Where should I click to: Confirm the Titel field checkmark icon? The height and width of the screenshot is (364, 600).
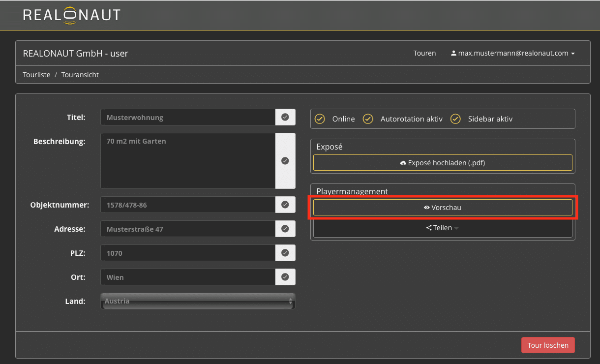(x=285, y=117)
